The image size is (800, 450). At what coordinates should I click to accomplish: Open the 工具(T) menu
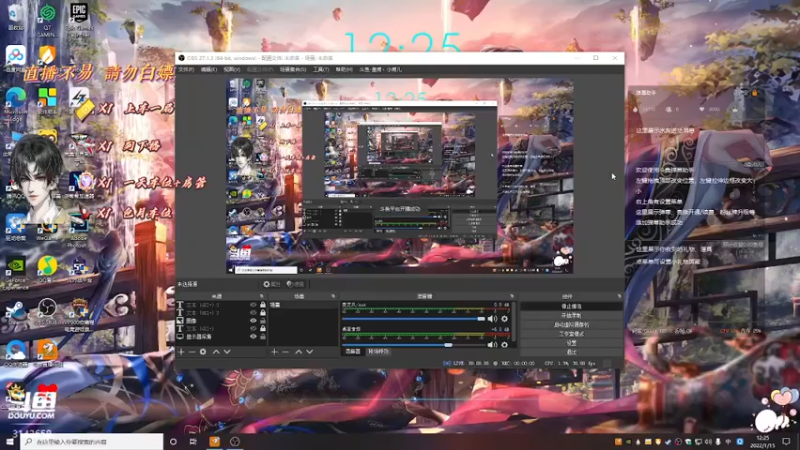click(x=321, y=69)
